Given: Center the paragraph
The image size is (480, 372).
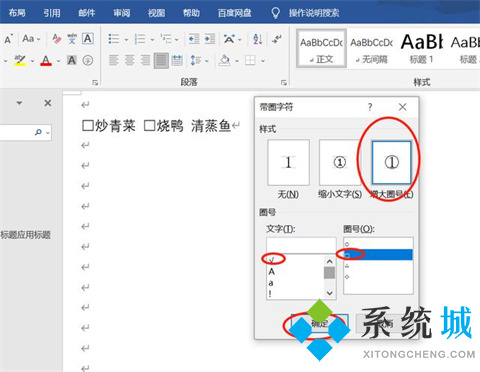Looking at the screenshot, I should click(130, 60).
